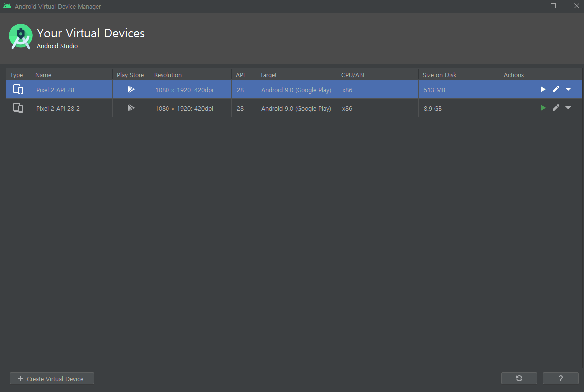Select the 'Pixel 2 API 28 2' name cell
584x392 pixels.
coord(72,108)
